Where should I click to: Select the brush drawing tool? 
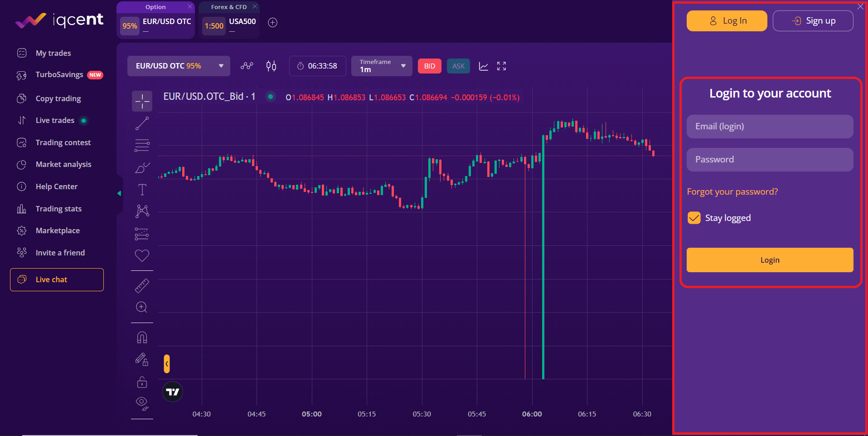(142, 168)
